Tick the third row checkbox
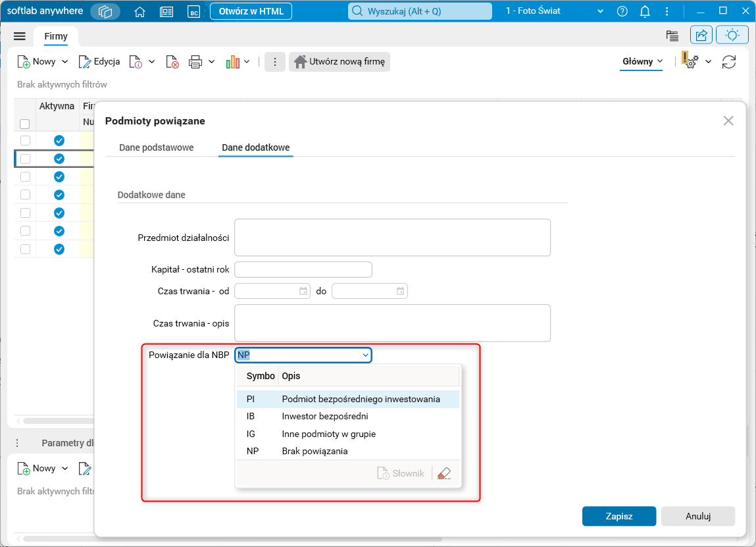This screenshot has width=756, height=547. (x=25, y=176)
